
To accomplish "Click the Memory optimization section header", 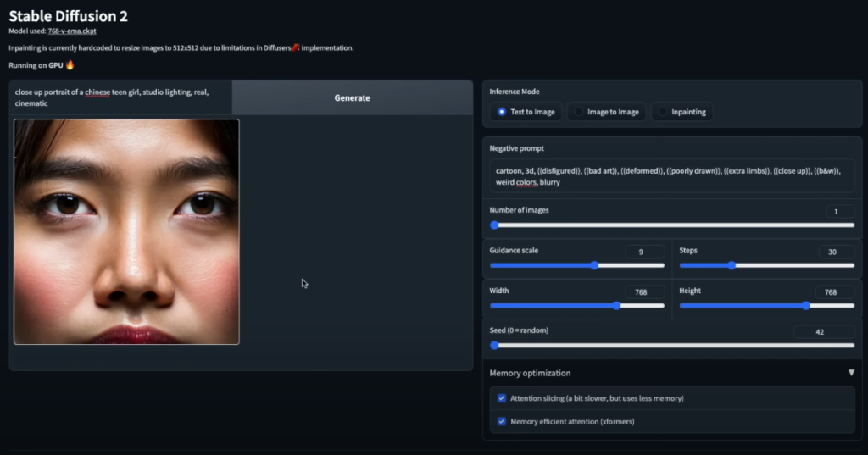I will 530,373.
